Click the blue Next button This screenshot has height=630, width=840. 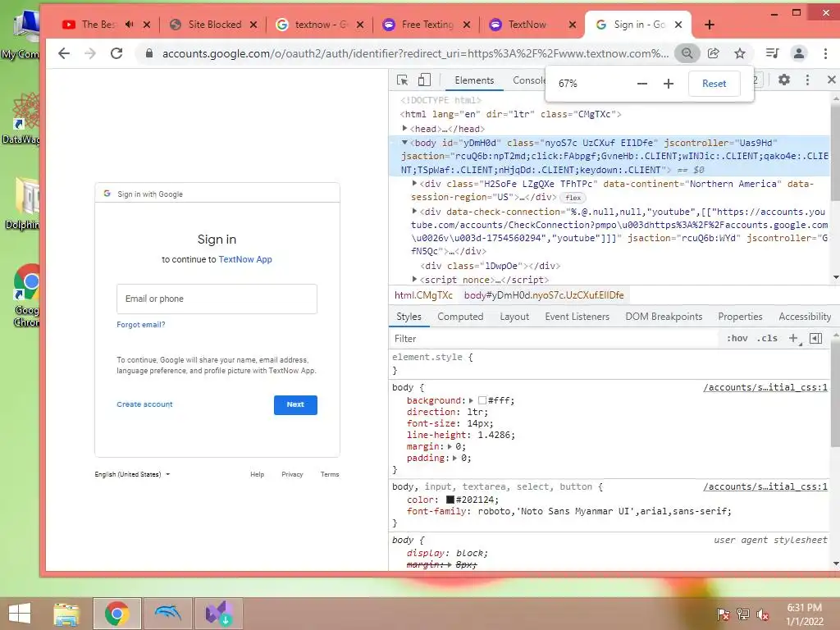[x=295, y=405]
